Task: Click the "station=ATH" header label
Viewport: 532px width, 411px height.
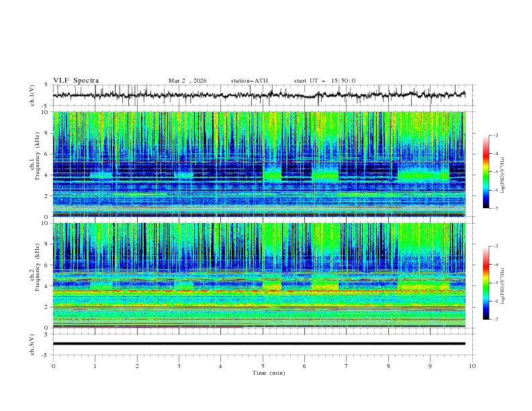Action: [x=249, y=81]
